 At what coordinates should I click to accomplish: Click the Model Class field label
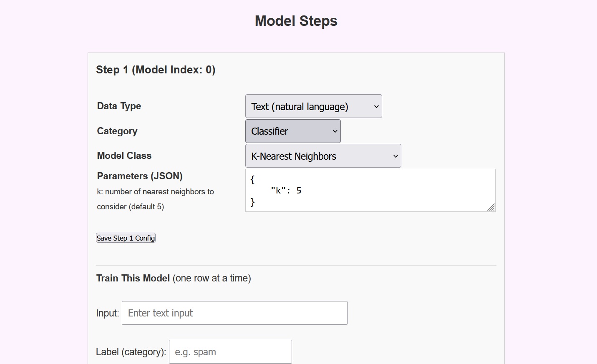click(x=124, y=156)
